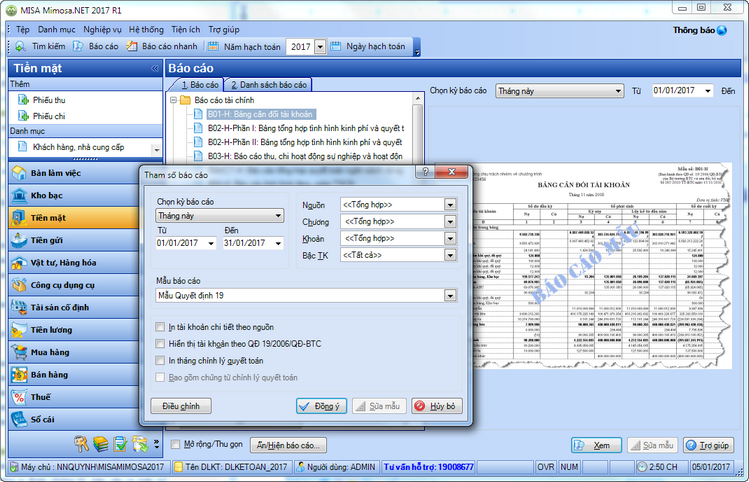The image size is (749, 482).
Task: Expand the Nguồn dropdown
Action: pyautogui.click(x=450, y=205)
